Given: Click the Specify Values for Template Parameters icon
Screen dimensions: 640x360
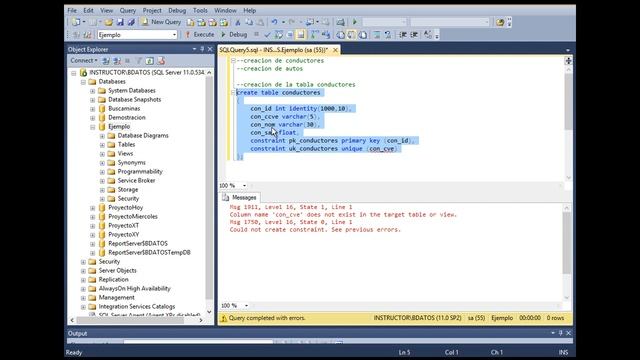Looking at the screenshot, I should pyautogui.click(x=427, y=35).
